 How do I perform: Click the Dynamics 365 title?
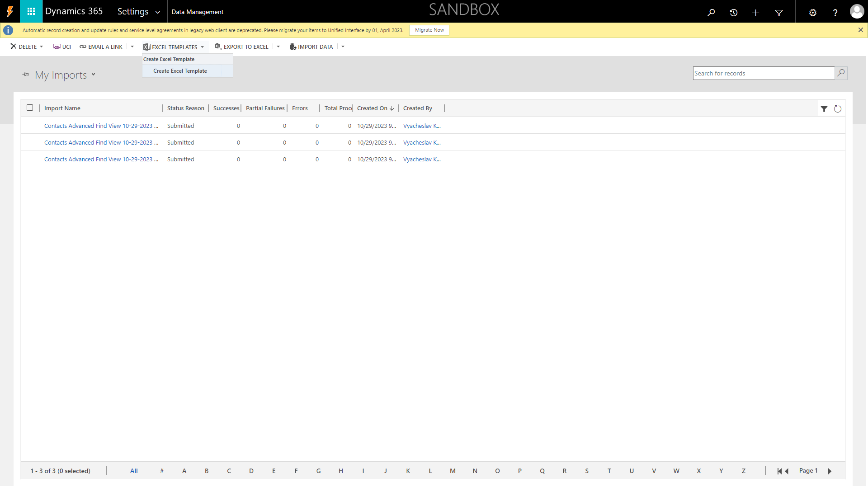click(74, 11)
